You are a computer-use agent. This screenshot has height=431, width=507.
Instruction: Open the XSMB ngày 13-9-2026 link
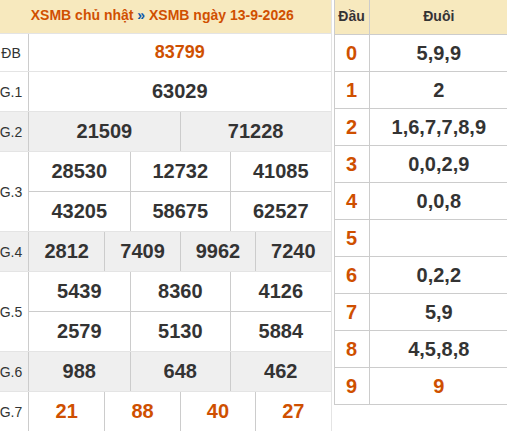coord(221,15)
